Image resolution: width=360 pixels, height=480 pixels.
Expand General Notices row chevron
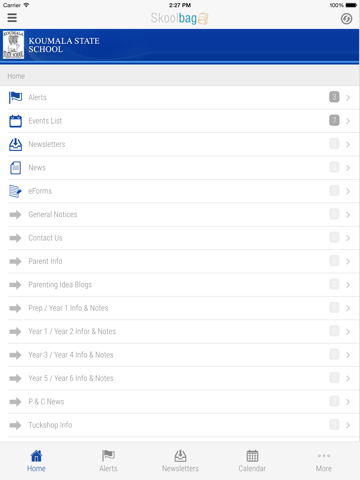point(348,215)
